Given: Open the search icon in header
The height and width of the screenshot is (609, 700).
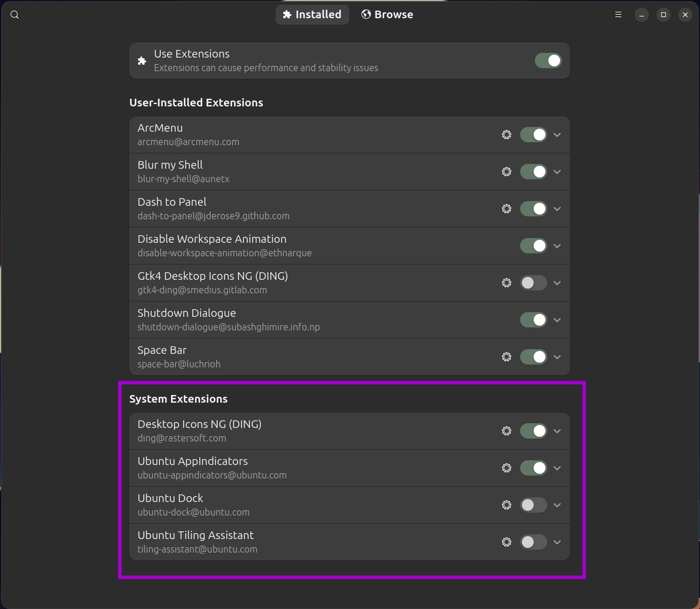Looking at the screenshot, I should 15,15.
